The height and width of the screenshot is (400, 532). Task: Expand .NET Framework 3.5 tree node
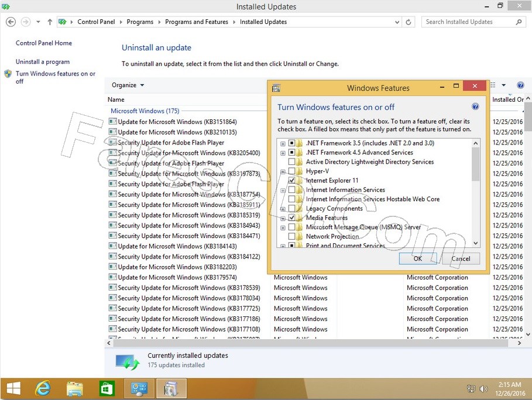(x=283, y=144)
